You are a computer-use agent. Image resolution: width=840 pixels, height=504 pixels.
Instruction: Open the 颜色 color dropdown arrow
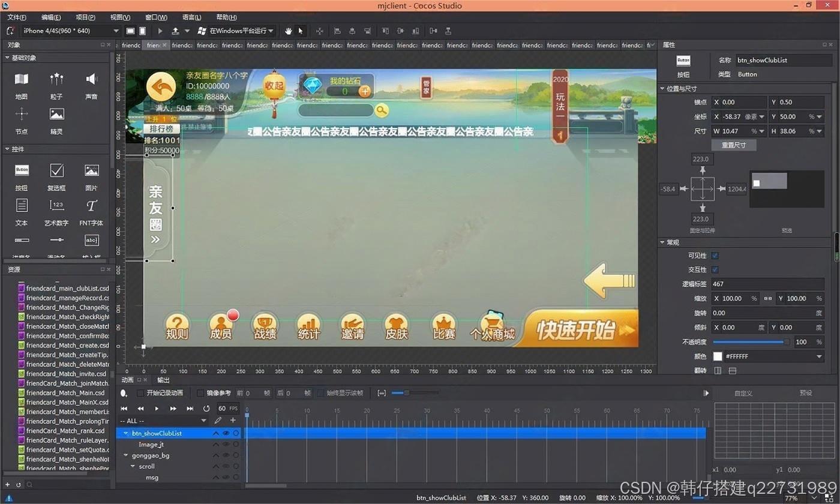coord(820,356)
